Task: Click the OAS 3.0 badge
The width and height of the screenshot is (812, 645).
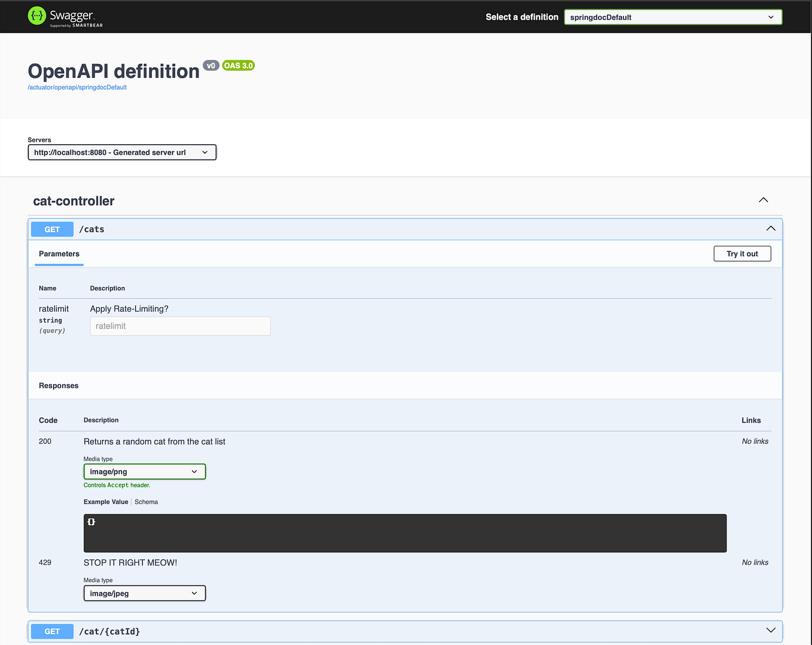Action: click(x=238, y=65)
